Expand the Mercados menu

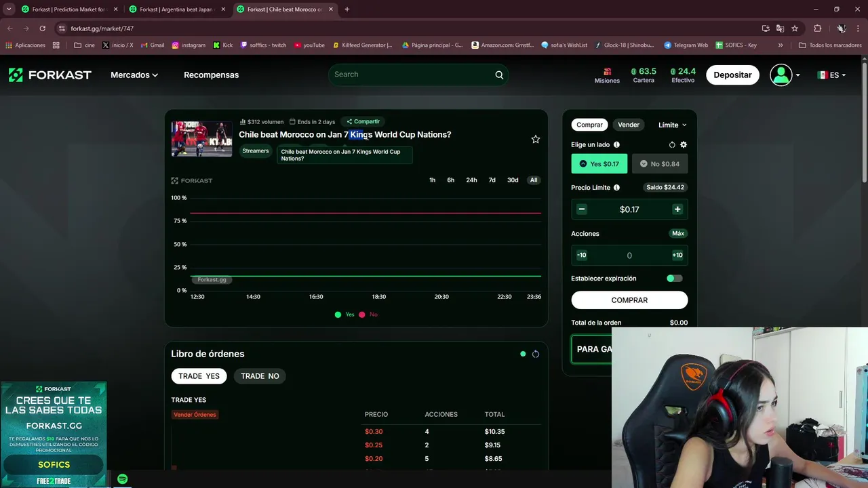(134, 75)
